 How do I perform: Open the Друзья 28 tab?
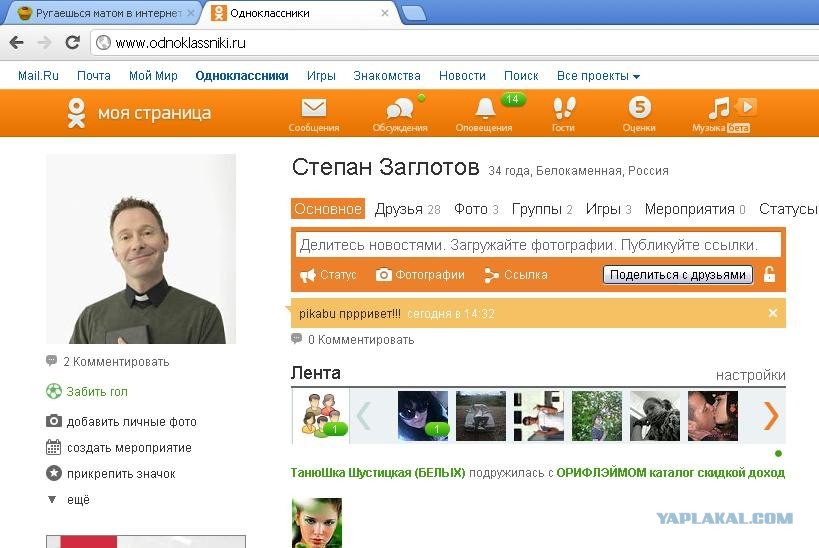(x=407, y=209)
